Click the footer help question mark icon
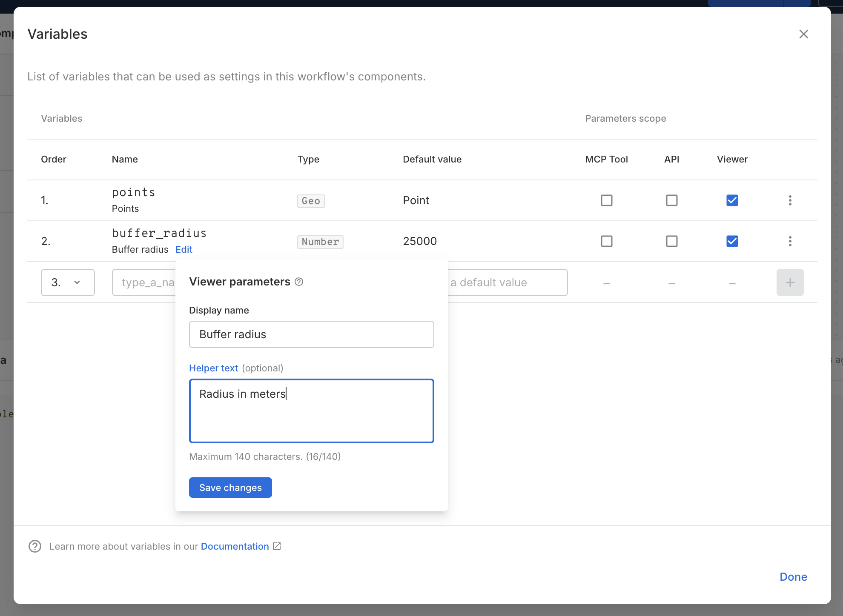 click(35, 546)
